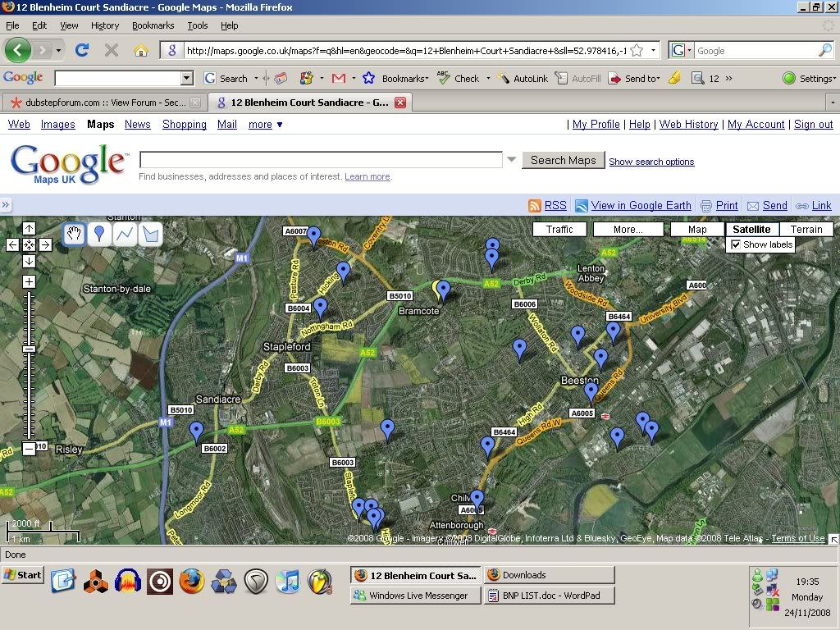840x630 pixels.
Task: Open the More... map layers button
Action: pyautogui.click(x=628, y=230)
